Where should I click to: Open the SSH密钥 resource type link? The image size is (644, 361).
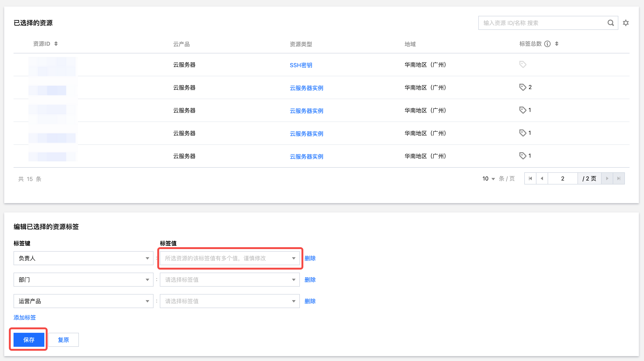coord(301,65)
